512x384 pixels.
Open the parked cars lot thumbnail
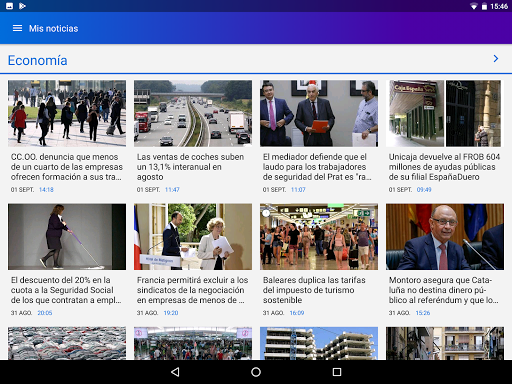[67, 343]
